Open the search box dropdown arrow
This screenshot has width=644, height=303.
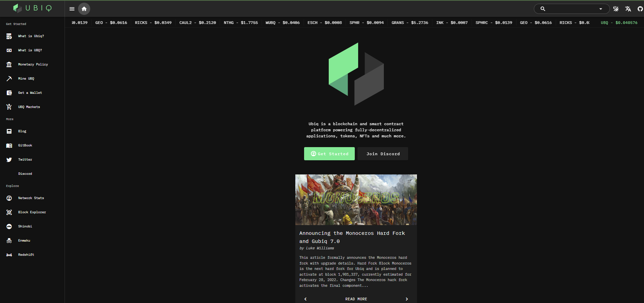pos(601,9)
